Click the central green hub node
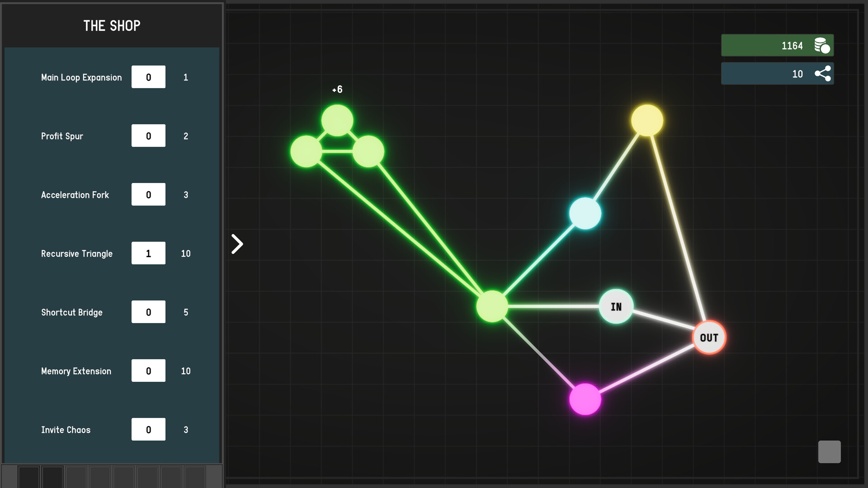Screen dimensions: 868x488 tap(491, 308)
